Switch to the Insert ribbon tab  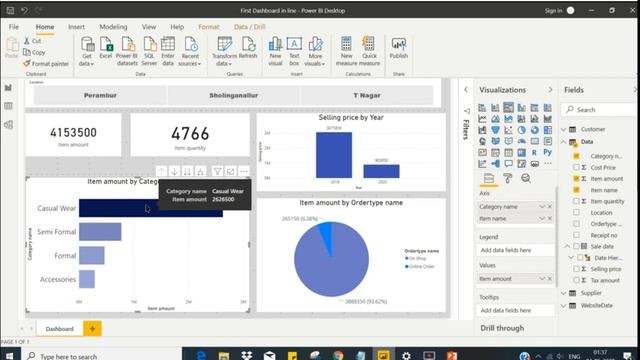(x=76, y=27)
